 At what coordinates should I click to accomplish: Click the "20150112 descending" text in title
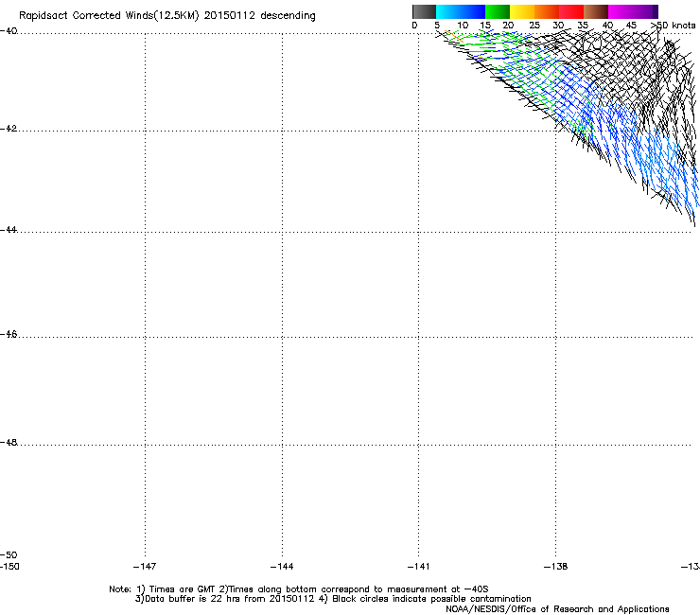pyautogui.click(x=260, y=16)
